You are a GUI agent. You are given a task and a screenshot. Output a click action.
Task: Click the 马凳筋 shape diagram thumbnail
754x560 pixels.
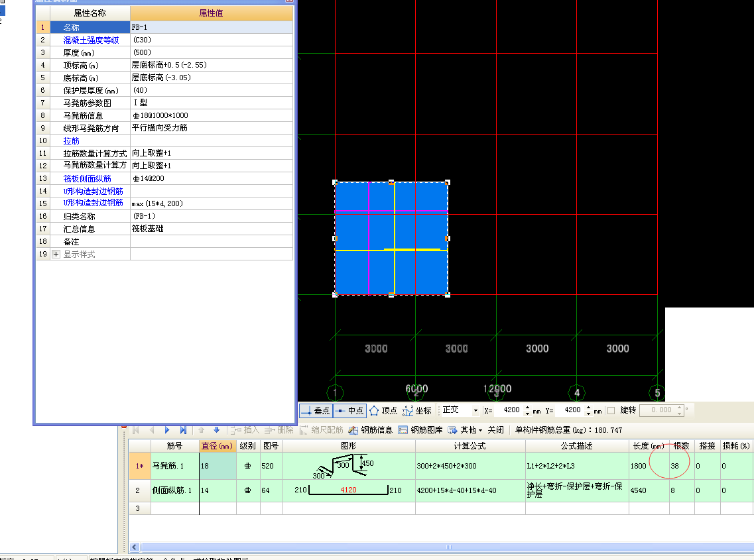coord(348,466)
